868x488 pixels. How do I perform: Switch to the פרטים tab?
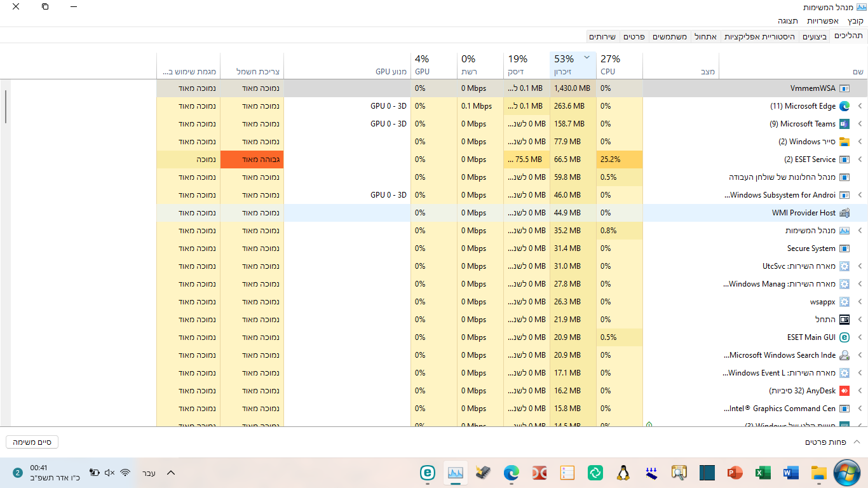pyautogui.click(x=634, y=37)
